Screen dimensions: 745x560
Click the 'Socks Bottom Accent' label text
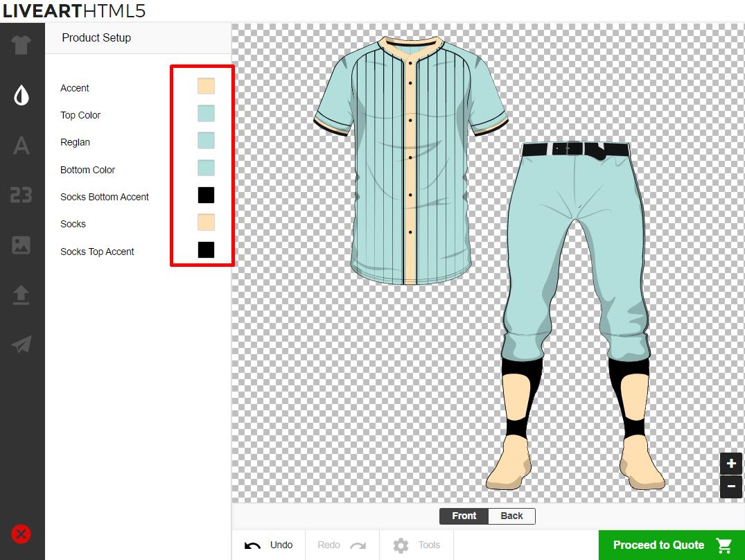[x=105, y=197]
